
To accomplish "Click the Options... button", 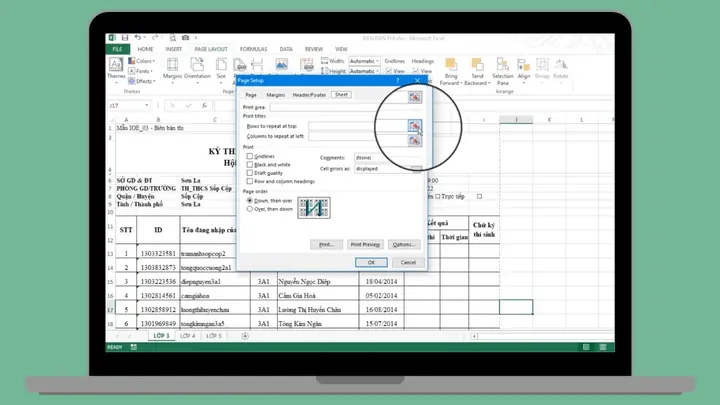I will point(404,245).
